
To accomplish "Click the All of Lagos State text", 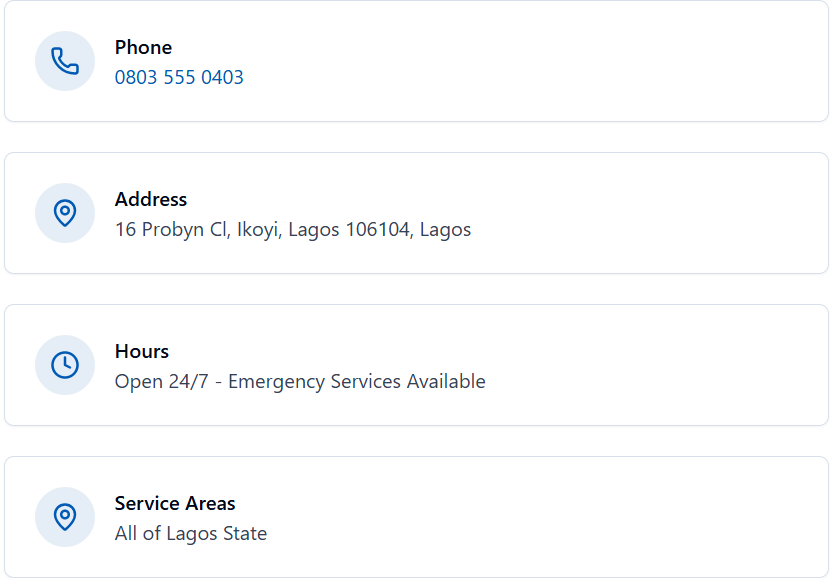I will (x=191, y=534).
